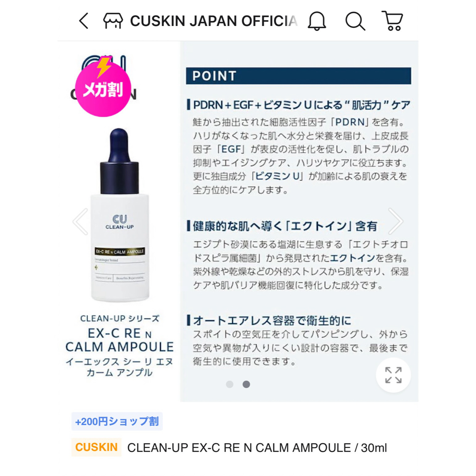476x476 pixels.
Task: Open the shopping cart icon
Action: point(393,21)
